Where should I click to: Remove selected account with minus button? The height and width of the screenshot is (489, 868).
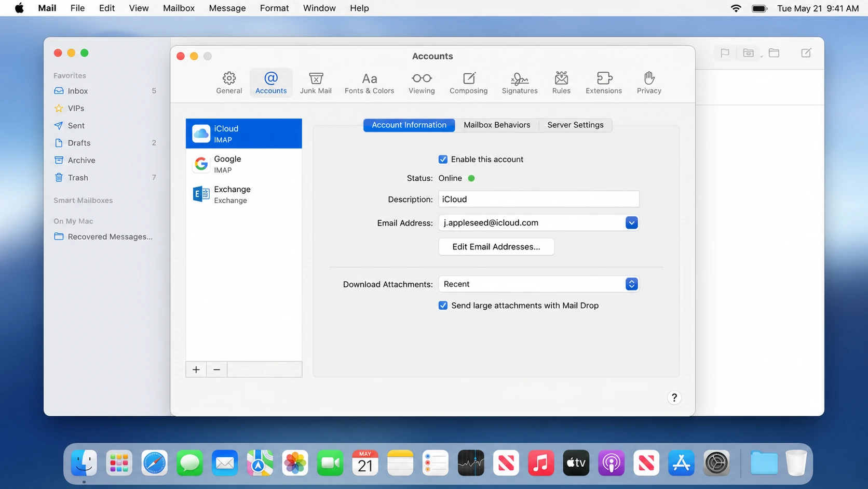click(217, 369)
